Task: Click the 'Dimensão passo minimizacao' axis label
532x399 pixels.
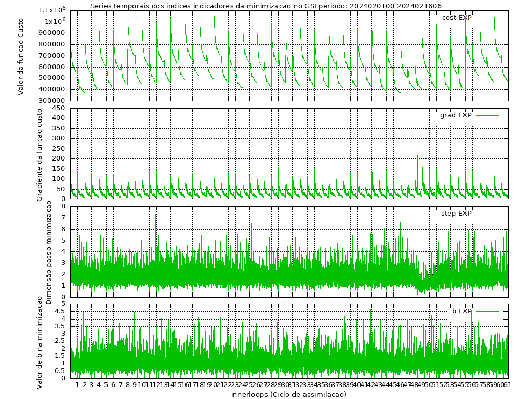Action: tap(49, 252)
